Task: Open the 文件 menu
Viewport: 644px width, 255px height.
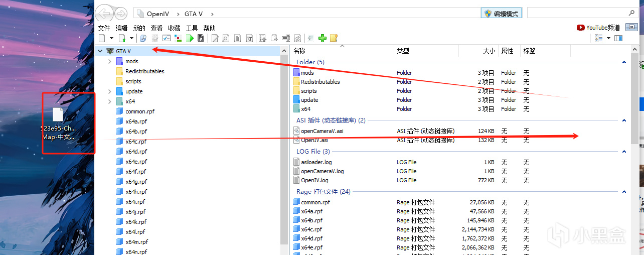Action: click(104, 28)
